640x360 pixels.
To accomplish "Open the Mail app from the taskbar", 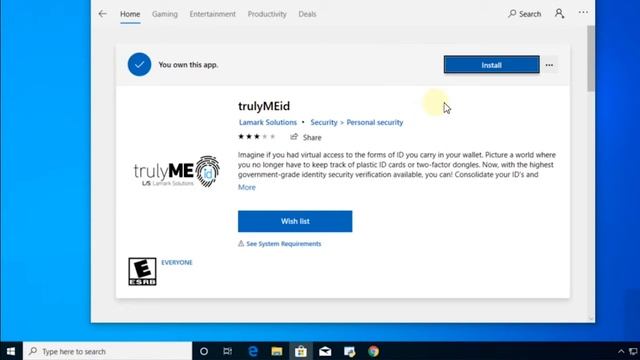I will point(325,351).
